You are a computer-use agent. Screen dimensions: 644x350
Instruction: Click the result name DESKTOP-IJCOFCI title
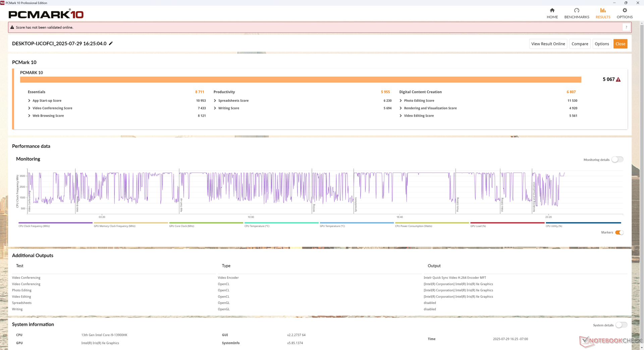coord(59,44)
